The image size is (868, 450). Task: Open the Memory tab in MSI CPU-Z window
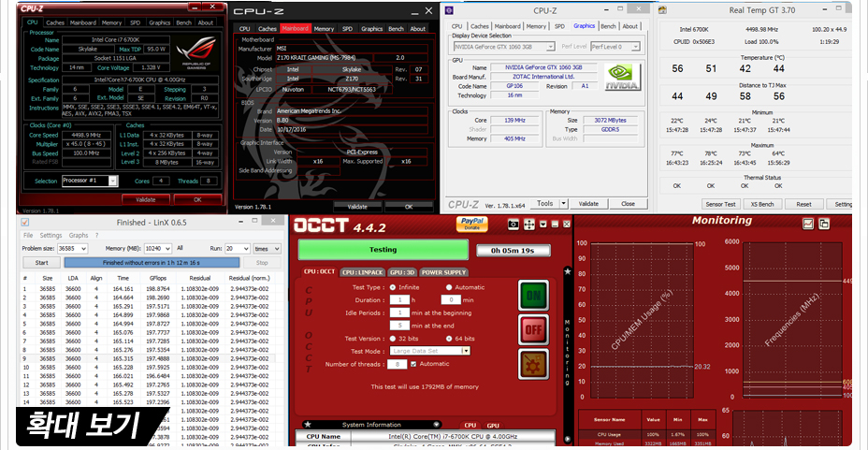tap(324, 29)
